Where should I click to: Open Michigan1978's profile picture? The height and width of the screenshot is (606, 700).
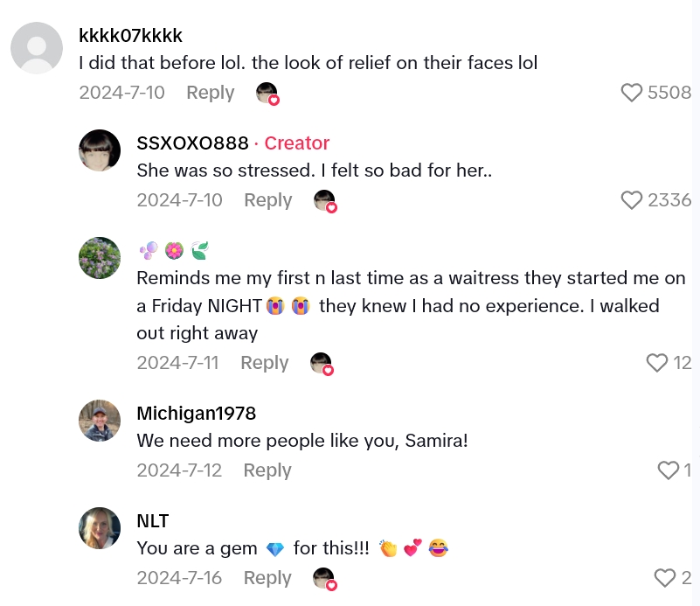(100, 421)
